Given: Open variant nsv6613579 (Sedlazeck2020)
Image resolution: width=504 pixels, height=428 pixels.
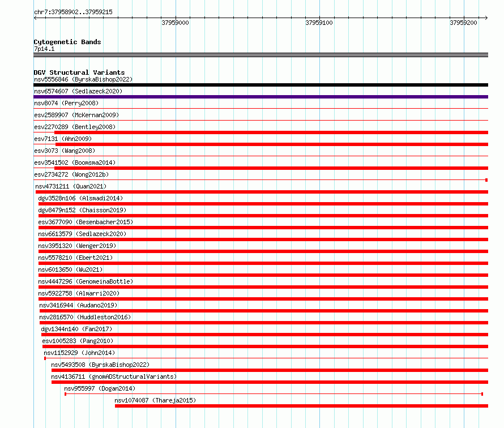Looking at the screenshot, I should [82, 234].
